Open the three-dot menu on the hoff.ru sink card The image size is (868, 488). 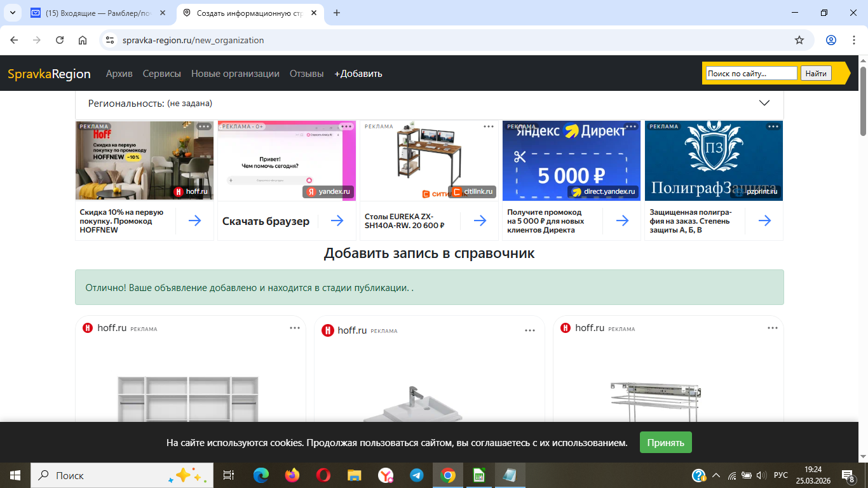[x=530, y=330]
